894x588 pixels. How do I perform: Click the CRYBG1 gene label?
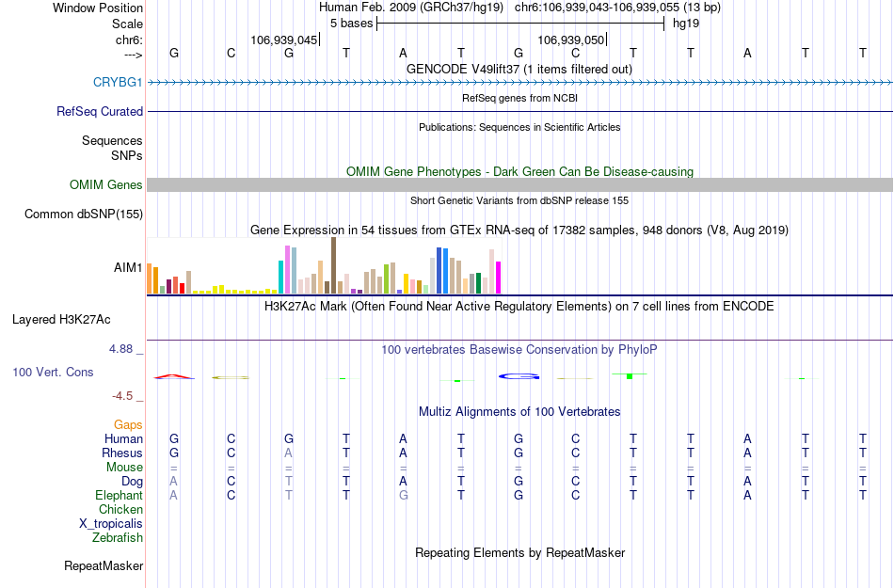click(118, 82)
